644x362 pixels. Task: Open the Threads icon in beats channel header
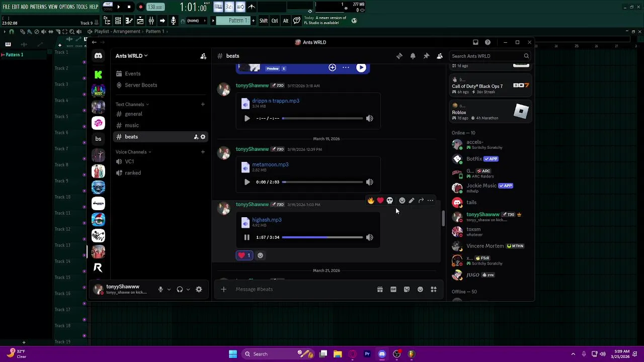coord(399,56)
